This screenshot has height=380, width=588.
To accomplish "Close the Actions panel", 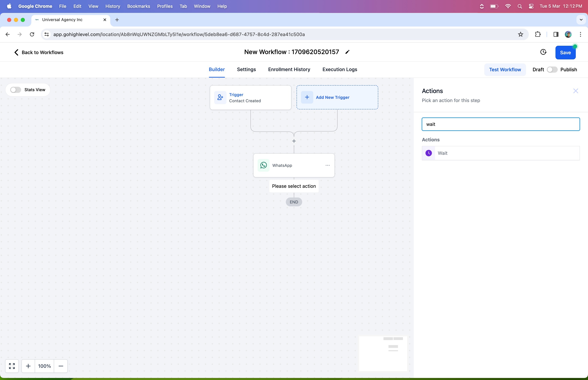I will pyautogui.click(x=575, y=91).
